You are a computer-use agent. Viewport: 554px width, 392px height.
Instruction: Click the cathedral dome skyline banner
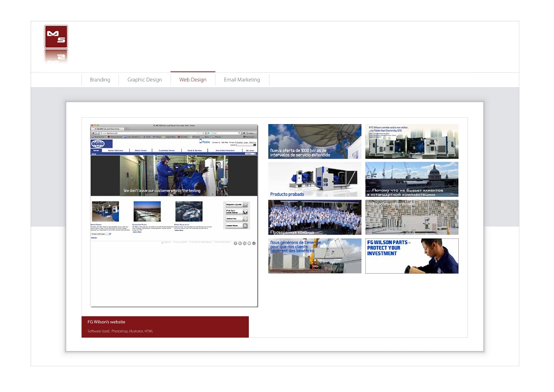click(x=412, y=180)
